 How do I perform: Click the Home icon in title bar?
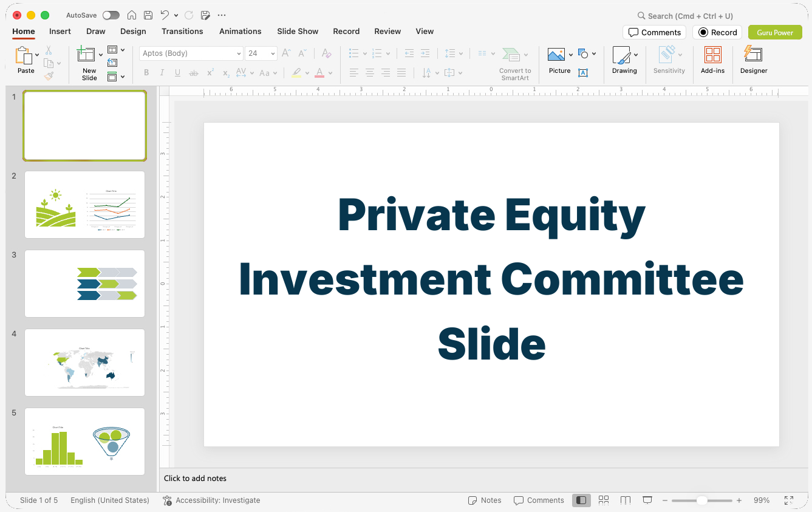[132, 15]
